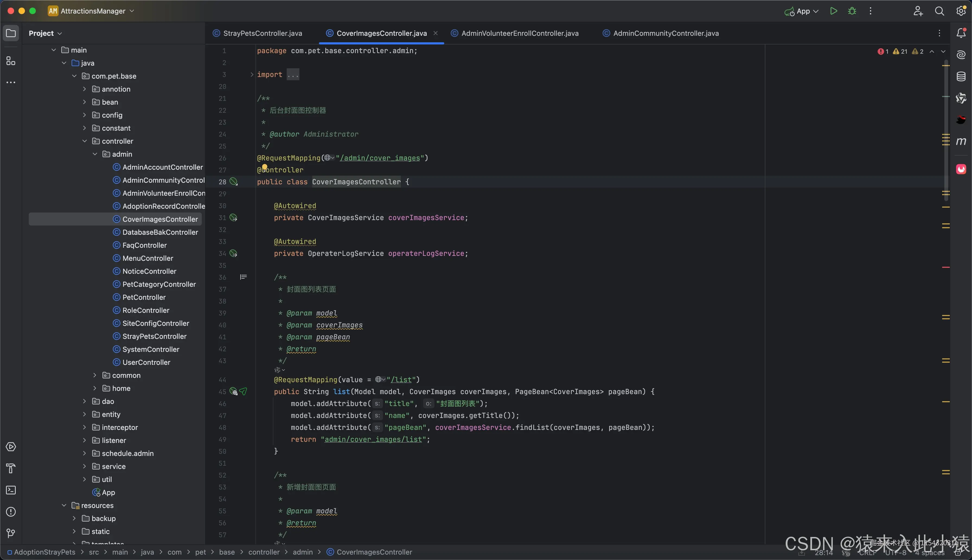Toggle the Project tool window folder button
This screenshot has height=560, width=972.
point(11,33)
